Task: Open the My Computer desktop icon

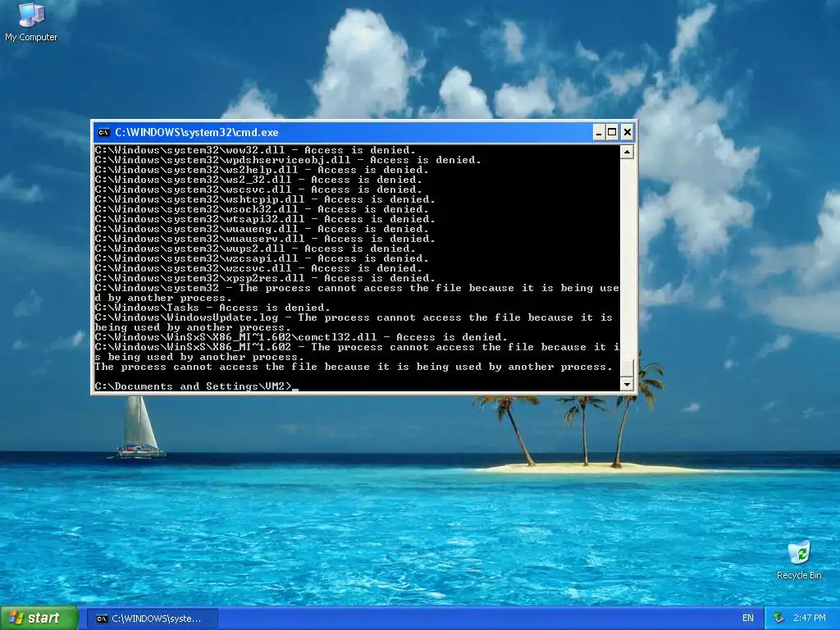Action: tap(31, 22)
